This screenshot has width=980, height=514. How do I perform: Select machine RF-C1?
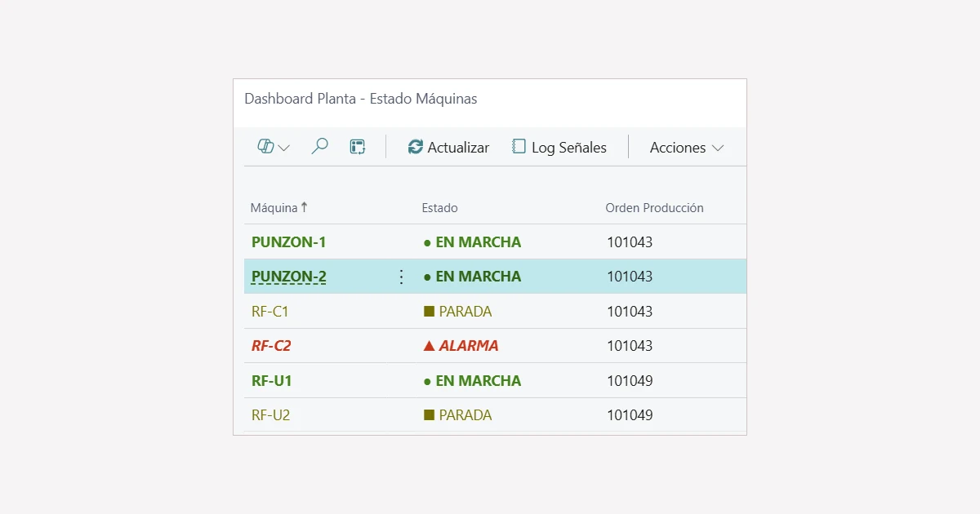[x=270, y=312]
